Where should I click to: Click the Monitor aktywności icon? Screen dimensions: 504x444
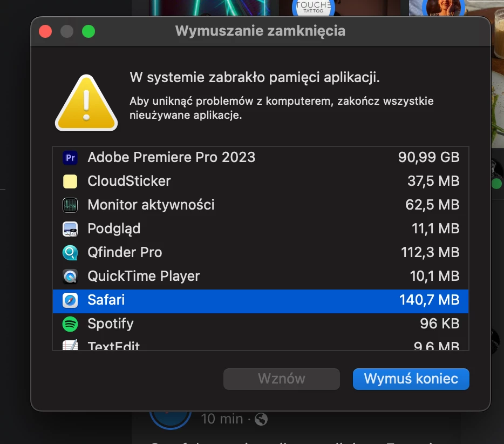pos(70,205)
